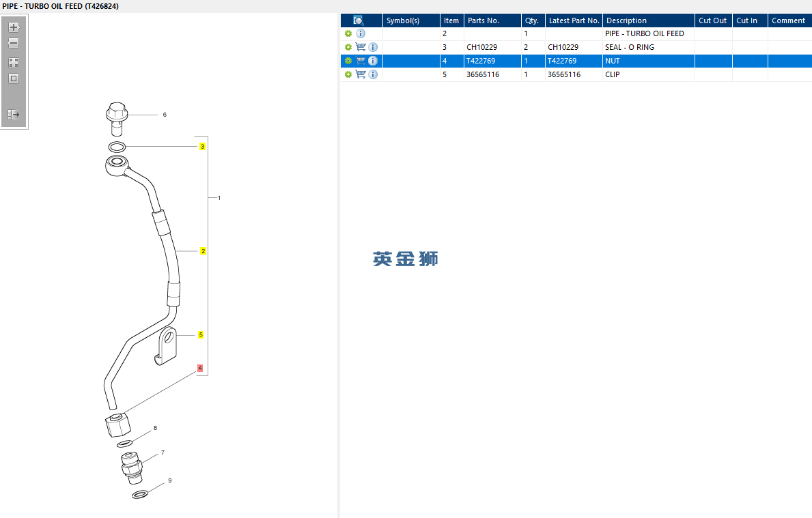The image size is (812, 518).
Task: Sort by the Description column header
Action: [x=648, y=20]
